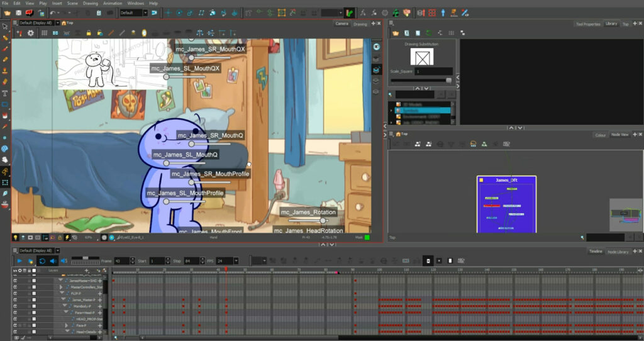Expand the MasterControllers layer
This screenshot has height=341, width=644.
(x=61, y=287)
